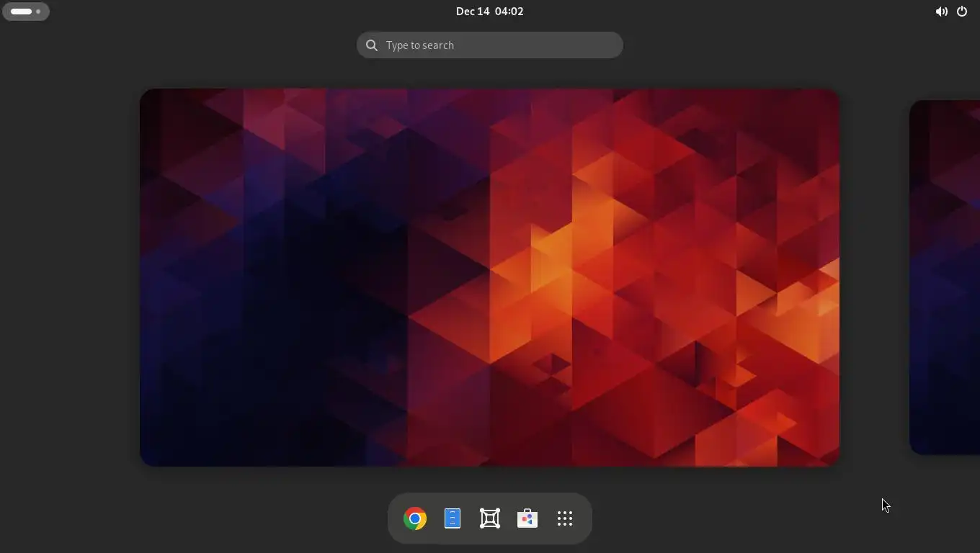The image size is (980, 553).
Task: Open the blue file manager icon in the dash
Action: [x=453, y=518]
